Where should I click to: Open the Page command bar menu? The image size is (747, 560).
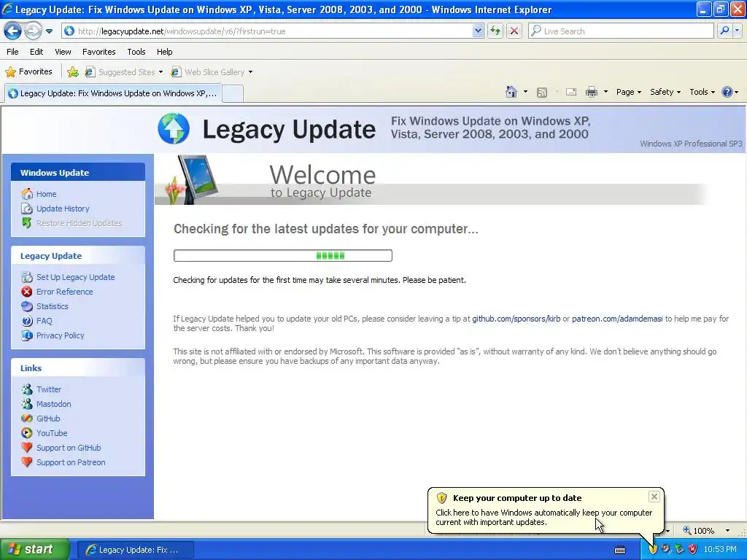628,92
